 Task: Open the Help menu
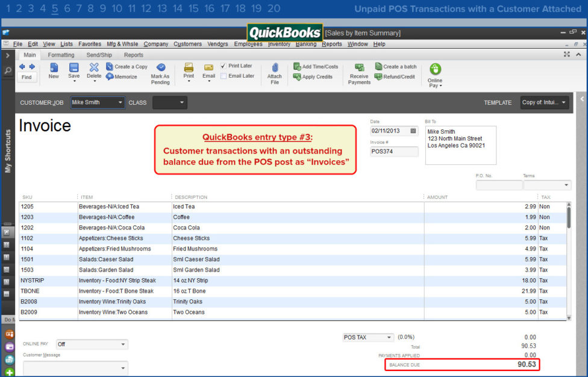379,44
